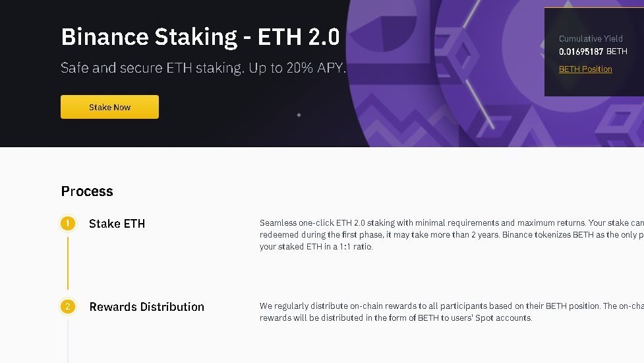Open the BETH Position link

click(x=585, y=69)
